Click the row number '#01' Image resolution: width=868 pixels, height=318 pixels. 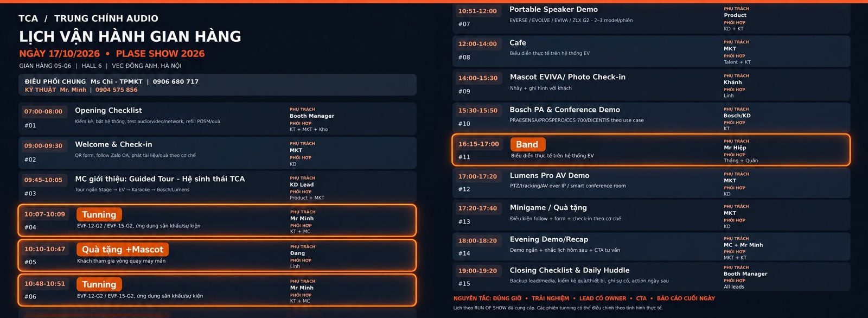pos(30,125)
